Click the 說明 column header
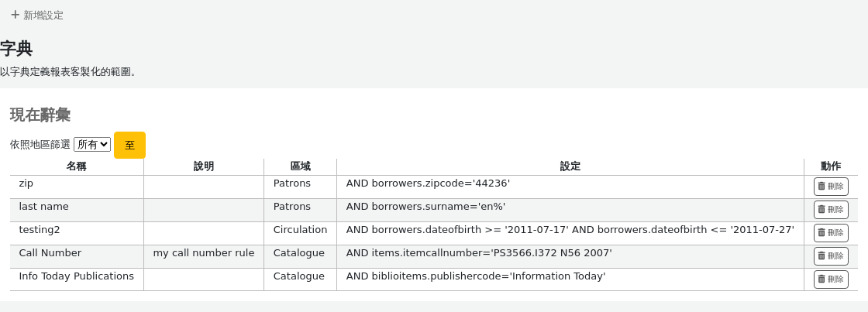 pos(204,166)
